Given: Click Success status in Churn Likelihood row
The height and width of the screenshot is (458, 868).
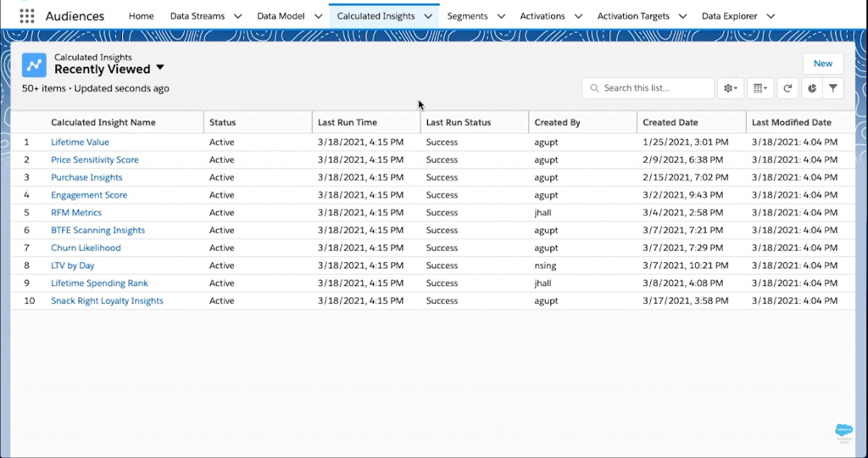Looking at the screenshot, I should 442,248.
